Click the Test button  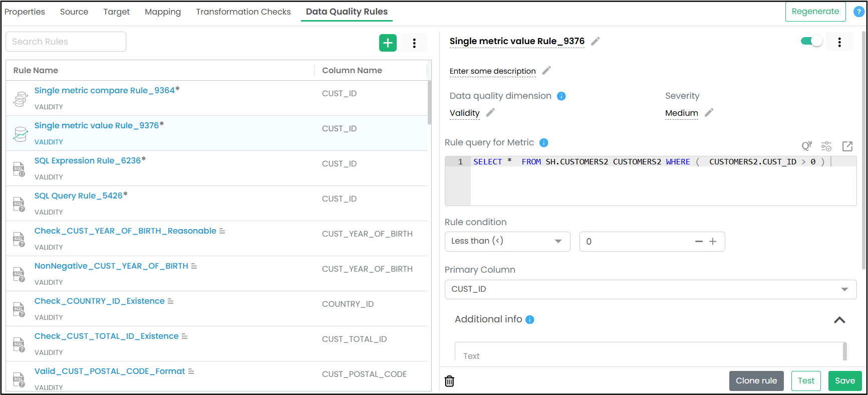(x=806, y=381)
